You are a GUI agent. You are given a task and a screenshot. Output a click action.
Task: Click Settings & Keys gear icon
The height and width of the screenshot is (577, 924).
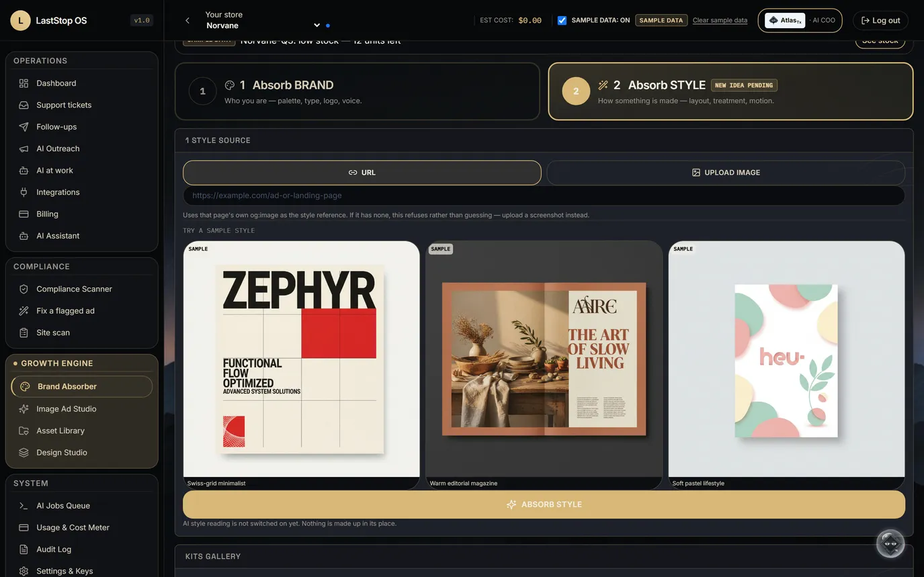click(24, 571)
